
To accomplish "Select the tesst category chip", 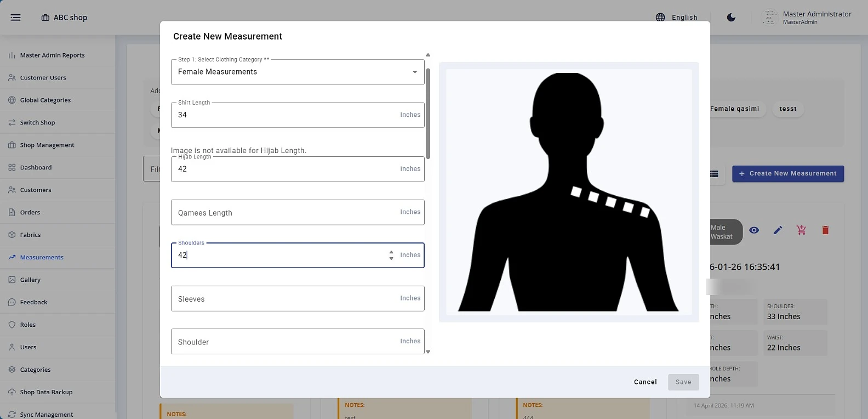I will point(788,109).
